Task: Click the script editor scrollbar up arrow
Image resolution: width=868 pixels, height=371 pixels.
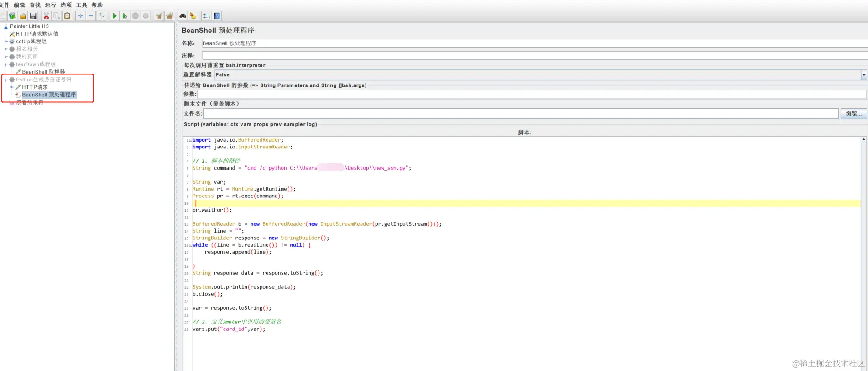Action: (x=864, y=140)
